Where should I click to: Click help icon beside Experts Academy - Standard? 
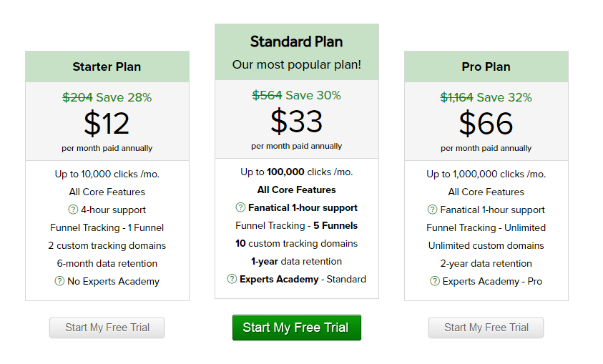(x=232, y=279)
